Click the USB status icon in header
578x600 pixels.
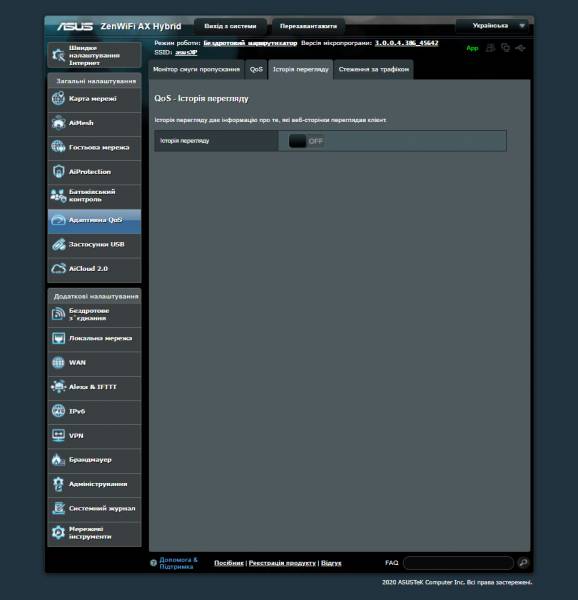click(520, 48)
